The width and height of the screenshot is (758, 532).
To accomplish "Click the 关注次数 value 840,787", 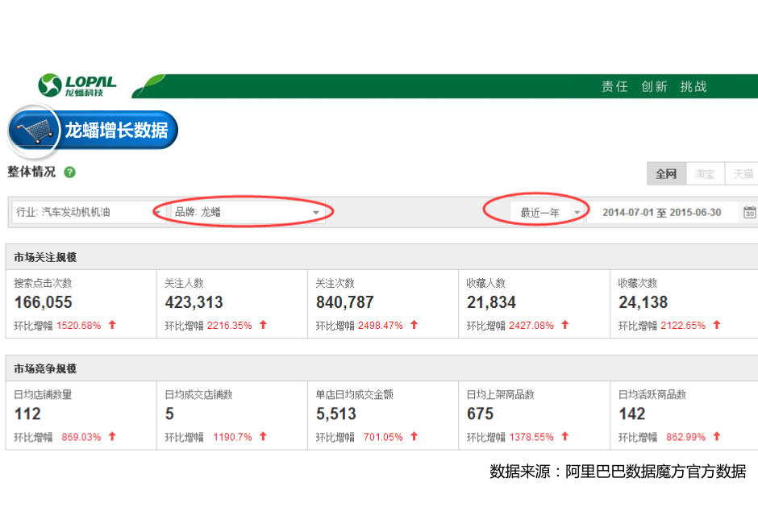I will click(344, 302).
